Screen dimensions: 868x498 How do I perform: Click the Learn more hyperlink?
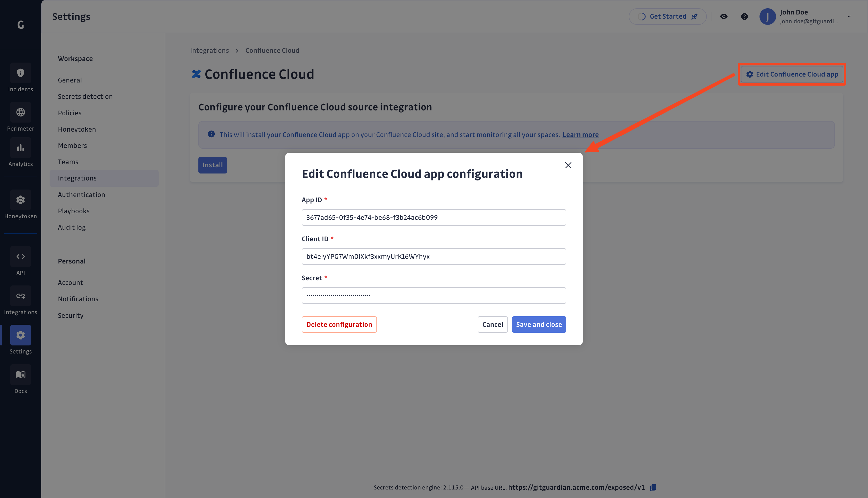pos(581,134)
